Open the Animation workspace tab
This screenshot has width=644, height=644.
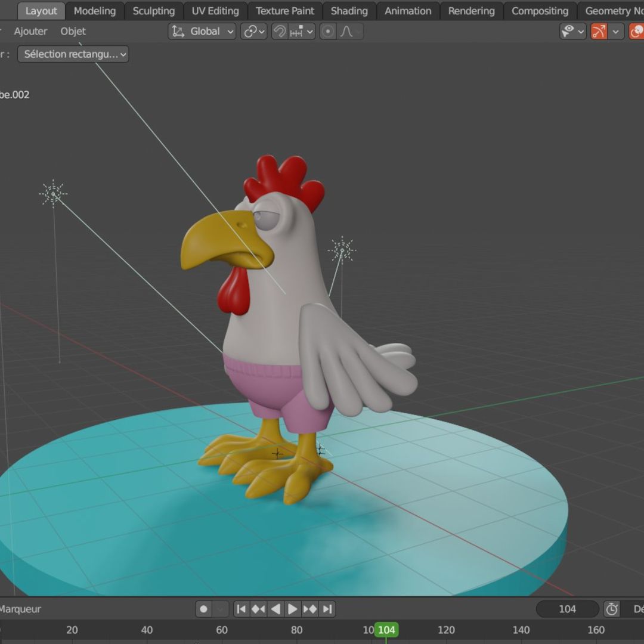tap(408, 11)
